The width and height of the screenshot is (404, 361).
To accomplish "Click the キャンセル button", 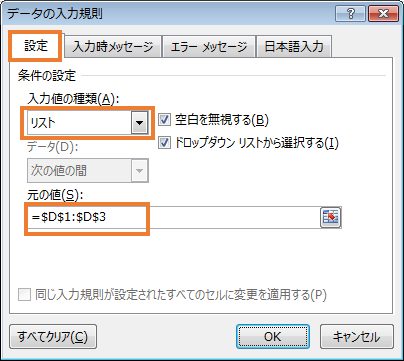I will tap(357, 337).
